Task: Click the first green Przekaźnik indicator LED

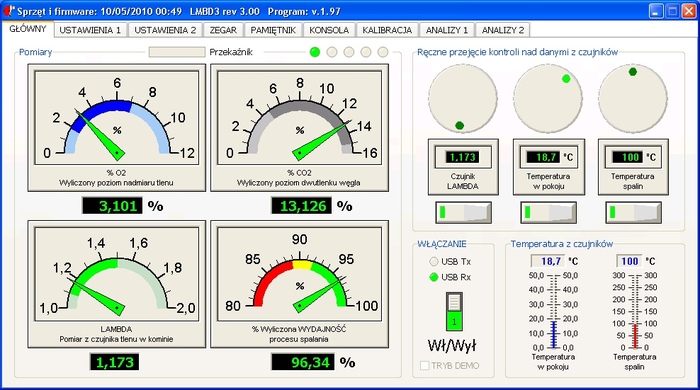Action: (315, 52)
